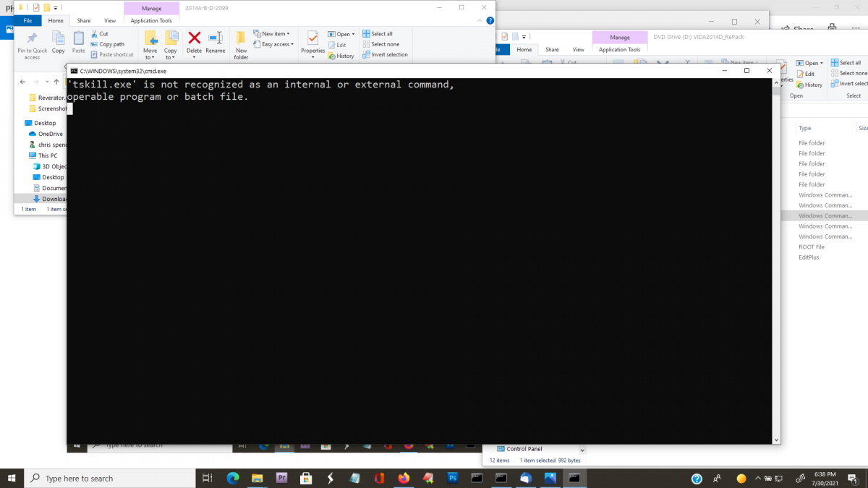This screenshot has width=868, height=488.
Task: Launch Photoshop from the taskbar
Action: [452, 478]
